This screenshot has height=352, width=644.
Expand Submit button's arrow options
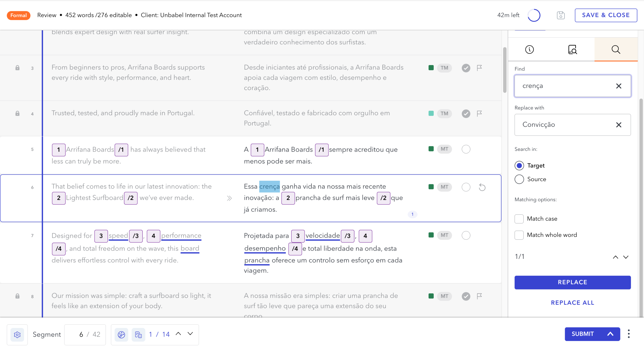tap(610, 334)
